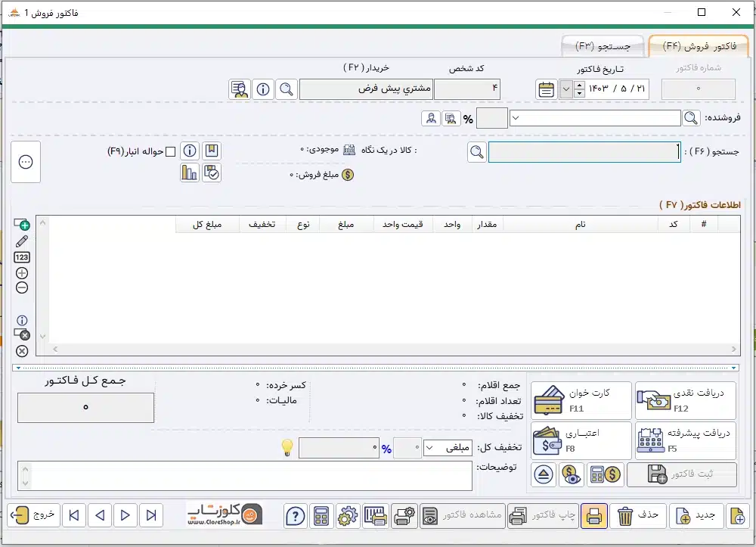Click the card reader F11 button
Screen dimensions: 756x547
[581, 400]
